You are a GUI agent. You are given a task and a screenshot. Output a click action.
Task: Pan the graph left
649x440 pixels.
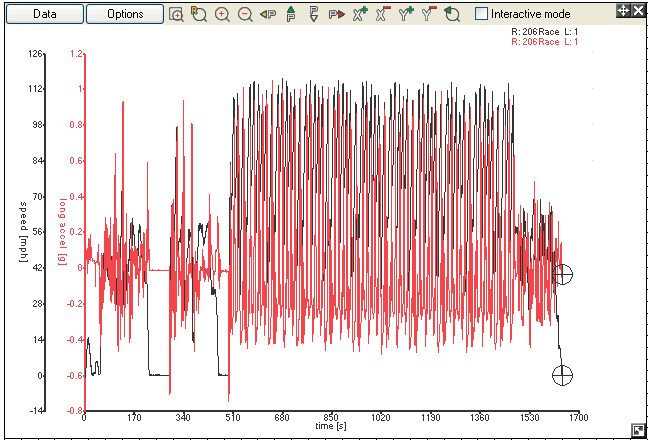268,14
